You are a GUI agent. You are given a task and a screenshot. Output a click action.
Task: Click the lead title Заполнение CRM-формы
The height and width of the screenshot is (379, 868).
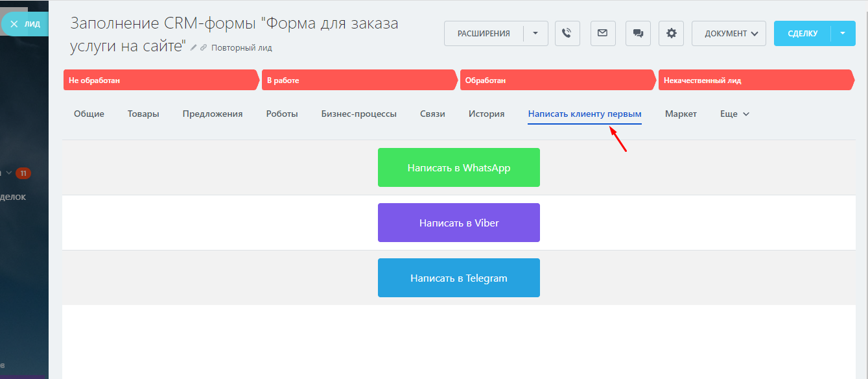(x=234, y=34)
